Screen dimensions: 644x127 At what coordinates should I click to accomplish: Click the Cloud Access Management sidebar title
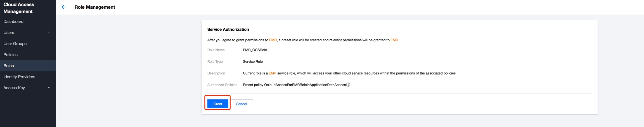click(19, 8)
